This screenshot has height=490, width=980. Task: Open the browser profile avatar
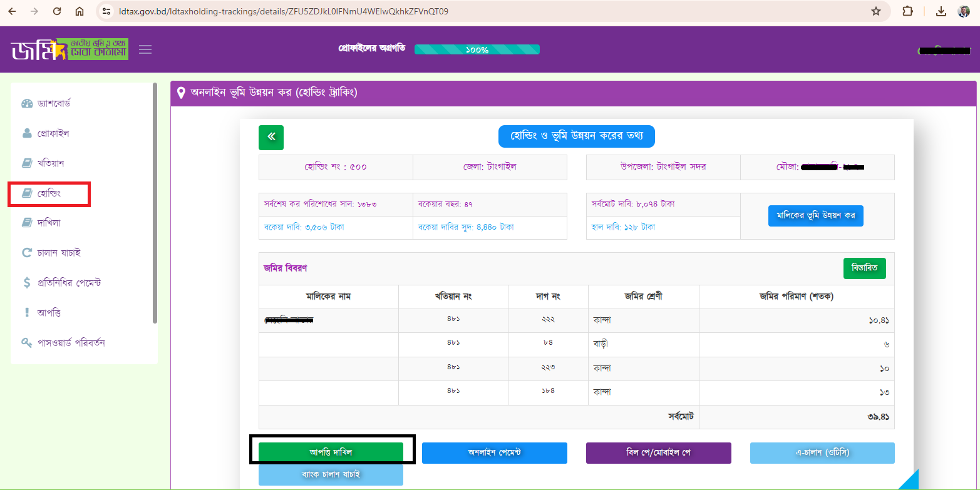pos(964,11)
